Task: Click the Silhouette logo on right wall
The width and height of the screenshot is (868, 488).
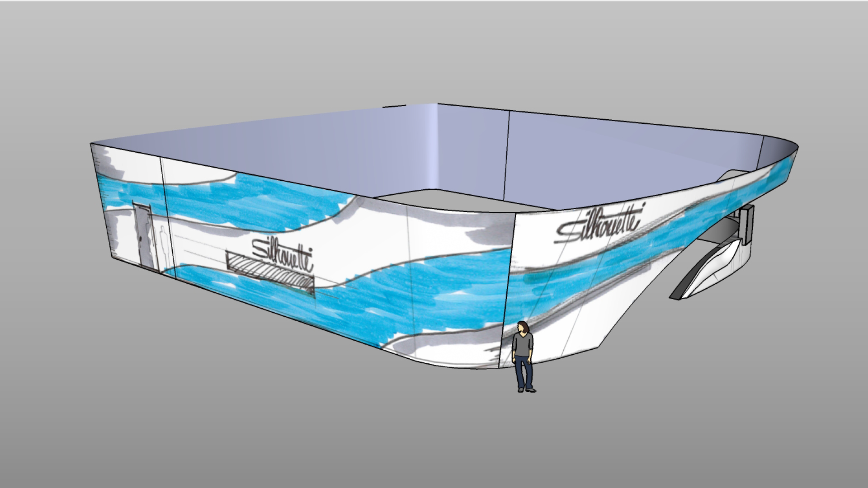Action: pyautogui.click(x=600, y=223)
